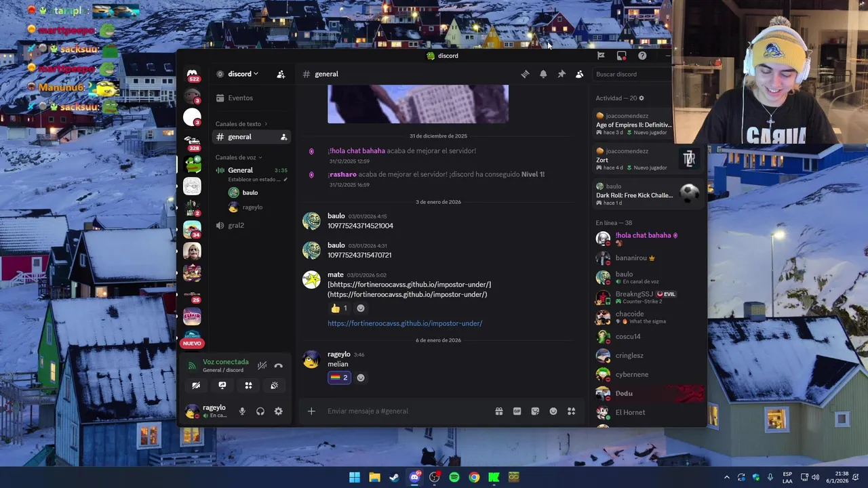Viewport: 868px width, 488px height.
Task: Invite people icon next to server name
Action: (x=281, y=74)
